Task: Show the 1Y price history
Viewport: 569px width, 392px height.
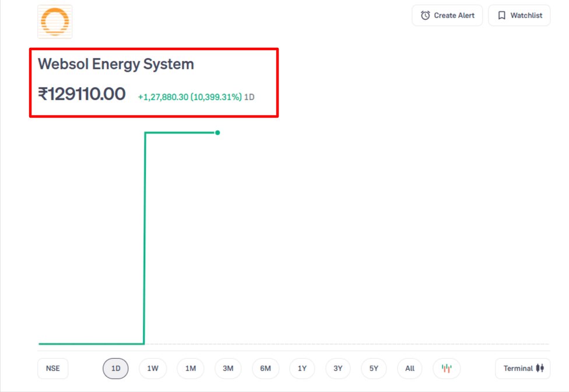Action: pyautogui.click(x=302, y=369)
